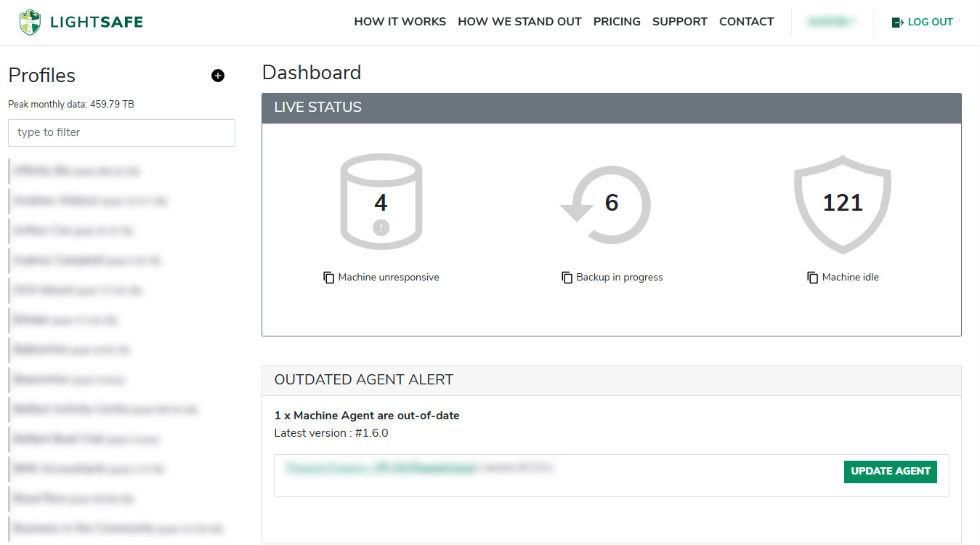
Task: Navigate to the SUPPORT page
Action: pyautogui.click(x=679, y=22)
